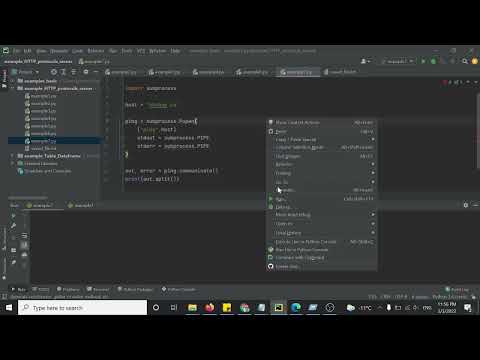Expand the examples_basic folder arrow
Viewport: 480px width, 360px height.
pyautogui.click(x=13, y=81)
